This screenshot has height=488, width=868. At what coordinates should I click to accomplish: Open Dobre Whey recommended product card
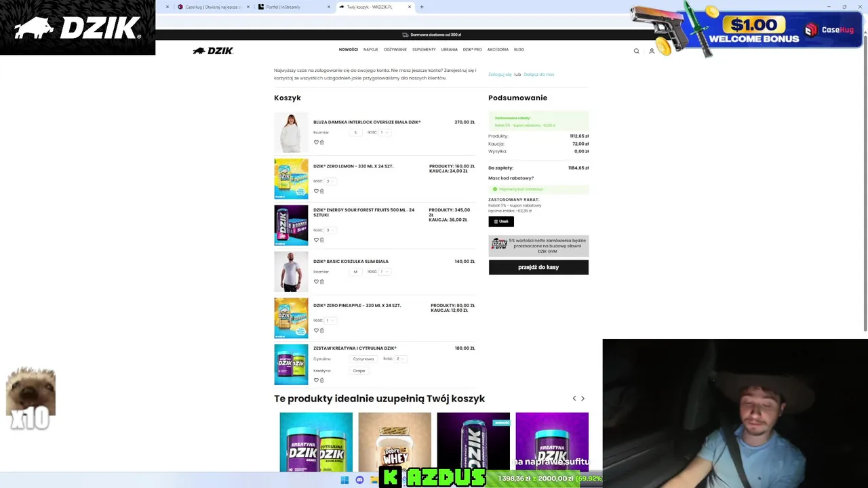395,442
